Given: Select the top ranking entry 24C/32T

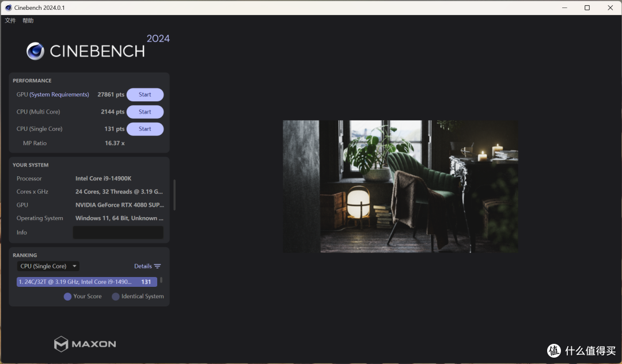Looking at the screenshot, I should [87, 282].
